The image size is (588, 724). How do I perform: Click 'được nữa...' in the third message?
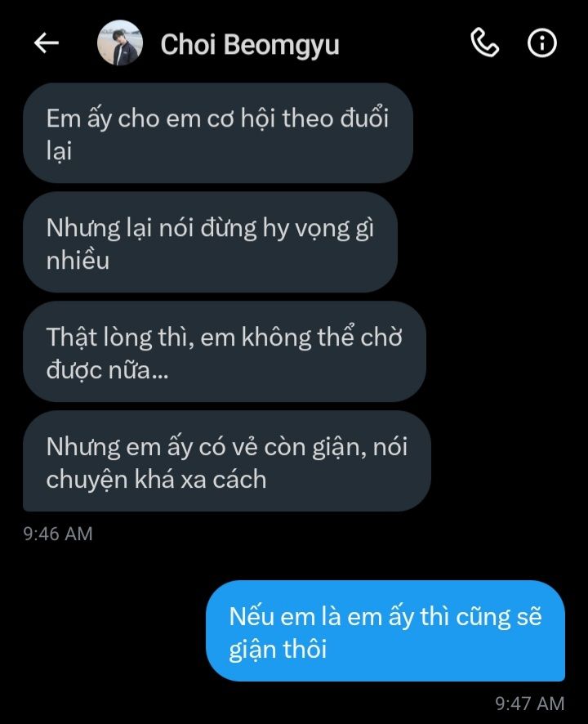[108, 370]
